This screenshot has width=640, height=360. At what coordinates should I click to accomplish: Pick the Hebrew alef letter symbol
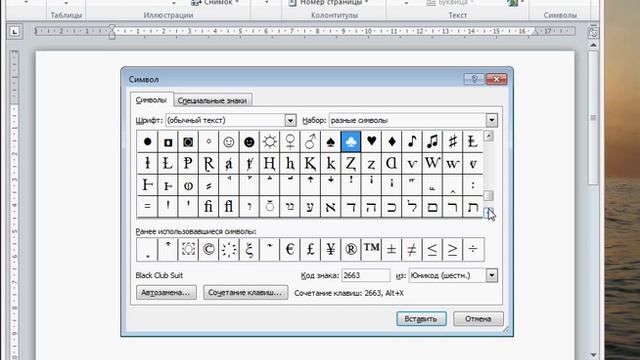331,206
